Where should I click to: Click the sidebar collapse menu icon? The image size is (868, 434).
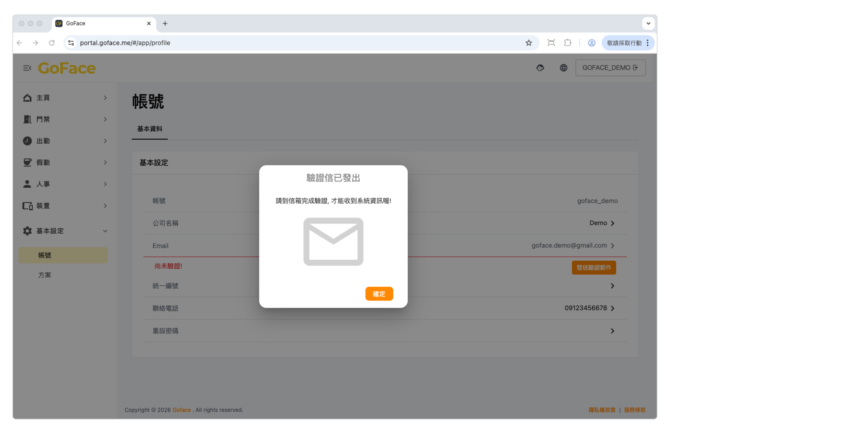[27, 68]
